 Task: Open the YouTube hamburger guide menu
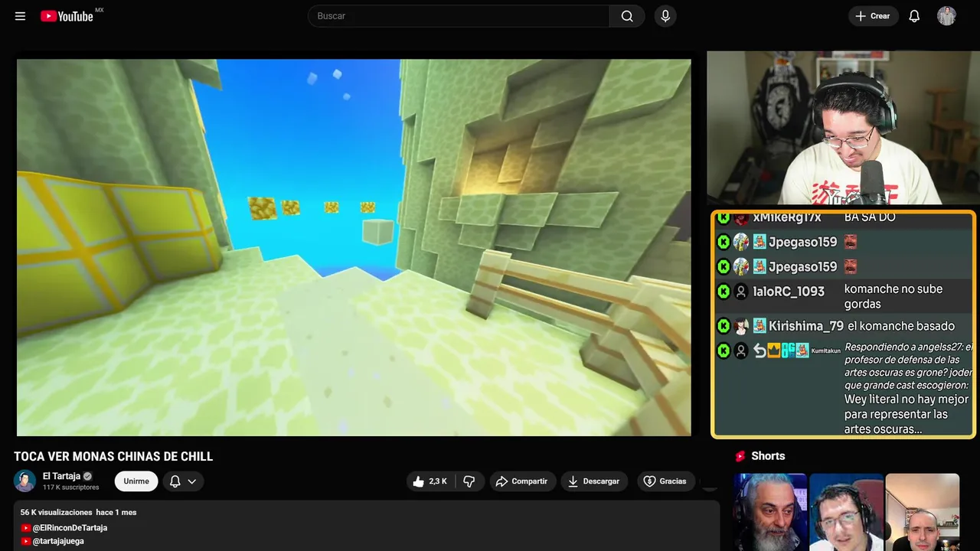coord(20,16)
